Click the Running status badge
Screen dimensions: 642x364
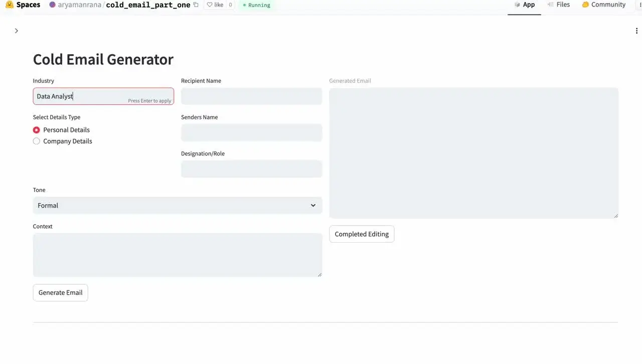tap(256, 5)
